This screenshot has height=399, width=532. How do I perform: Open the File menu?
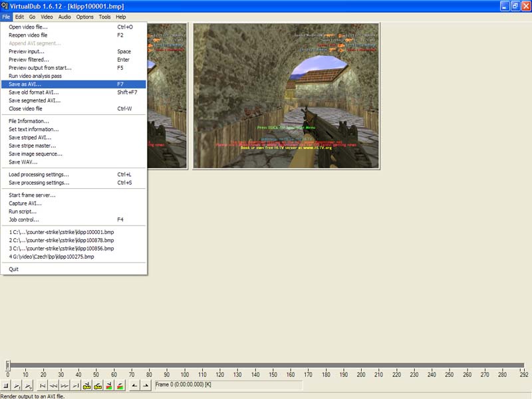6,17
